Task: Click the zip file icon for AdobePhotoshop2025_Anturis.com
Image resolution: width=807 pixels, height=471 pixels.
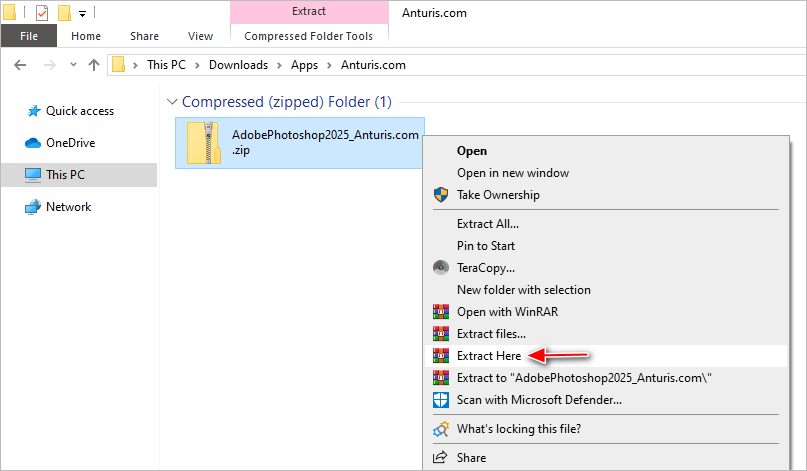Action: 204,143
